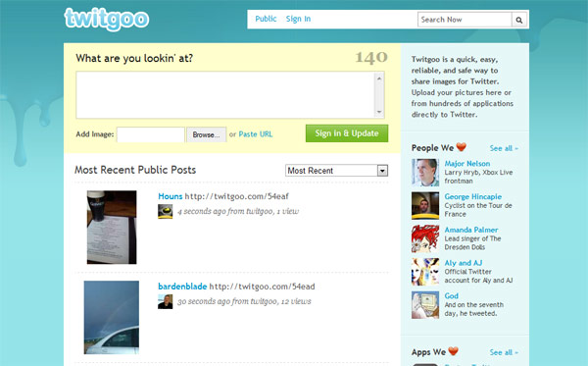
Task: Open Amanda Palmer's profile picture
Action: (x=425, y=238)
